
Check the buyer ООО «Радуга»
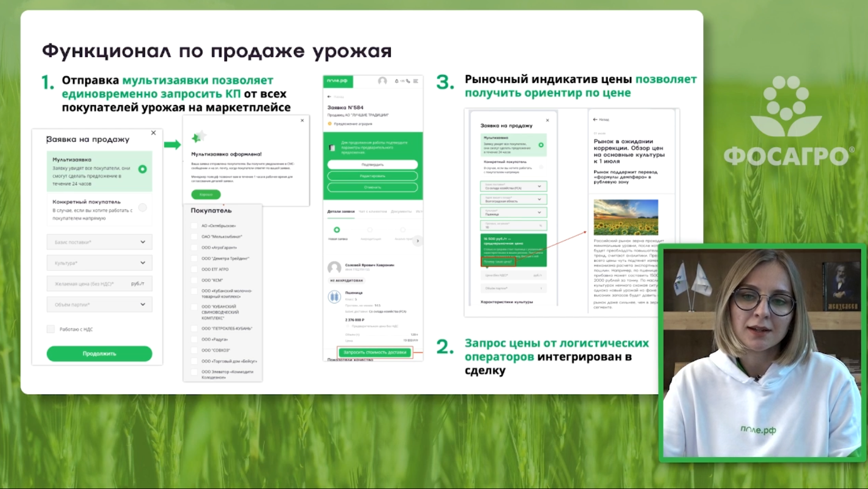pyautogui.click(x=194, y=339)
